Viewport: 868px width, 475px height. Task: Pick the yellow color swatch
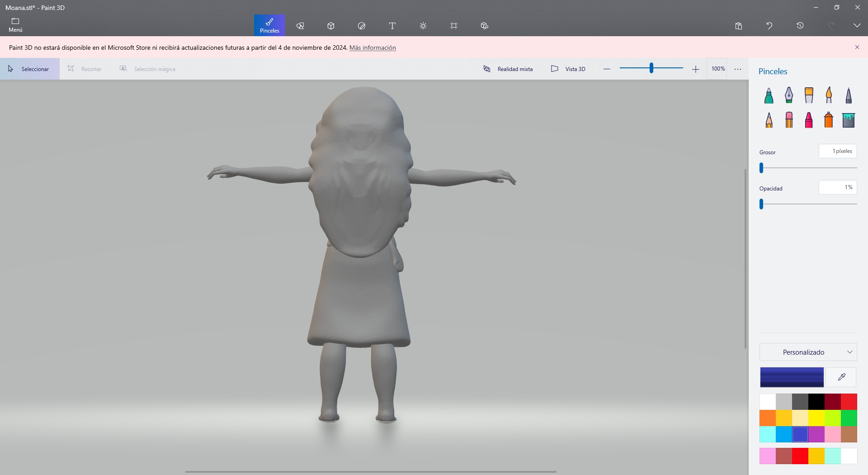[x=816, y=418]
